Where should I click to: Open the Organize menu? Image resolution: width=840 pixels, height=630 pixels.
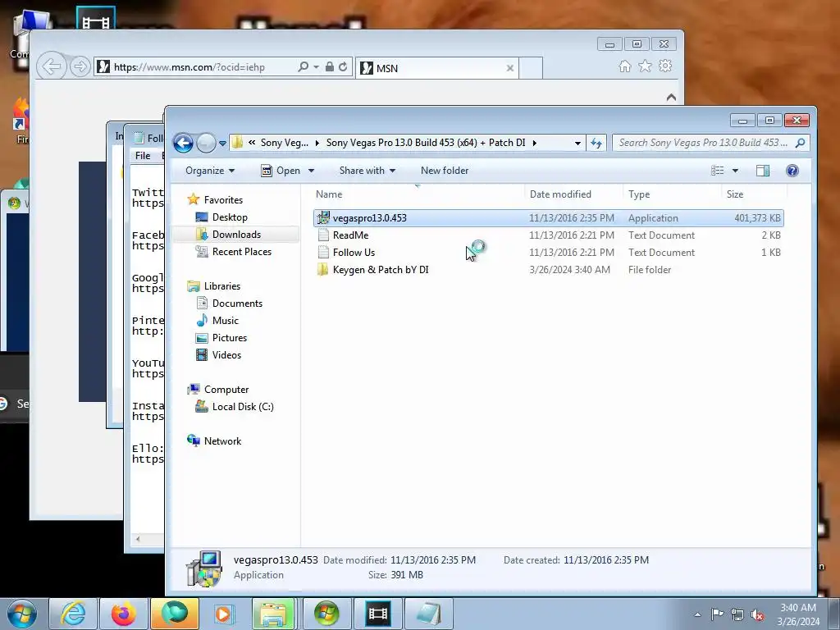(x=209, y=171)
